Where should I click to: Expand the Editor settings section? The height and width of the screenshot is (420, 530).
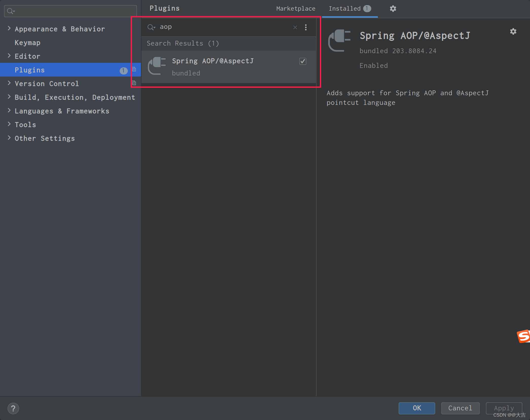tap(9, 56)
